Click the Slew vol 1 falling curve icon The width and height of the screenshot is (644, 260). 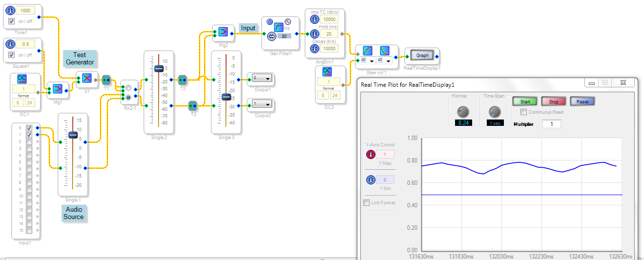click(384, 50)
